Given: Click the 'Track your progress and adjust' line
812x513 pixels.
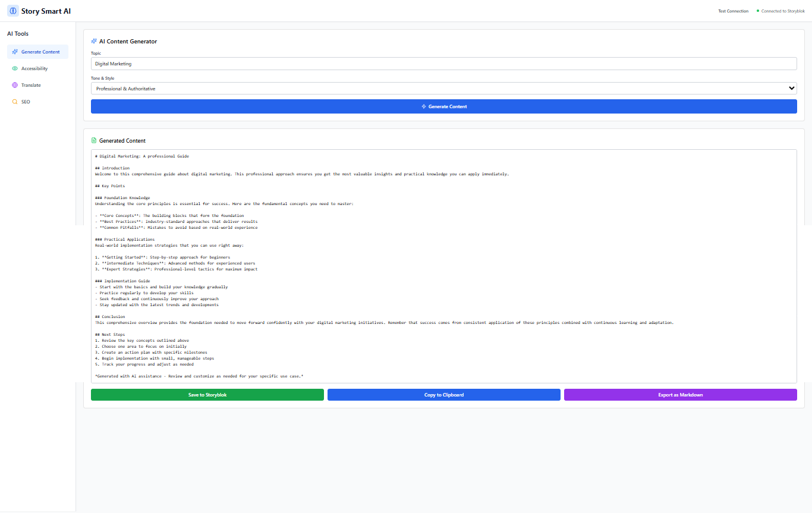Looking at the screenshot, I should [x=144, y=364].
